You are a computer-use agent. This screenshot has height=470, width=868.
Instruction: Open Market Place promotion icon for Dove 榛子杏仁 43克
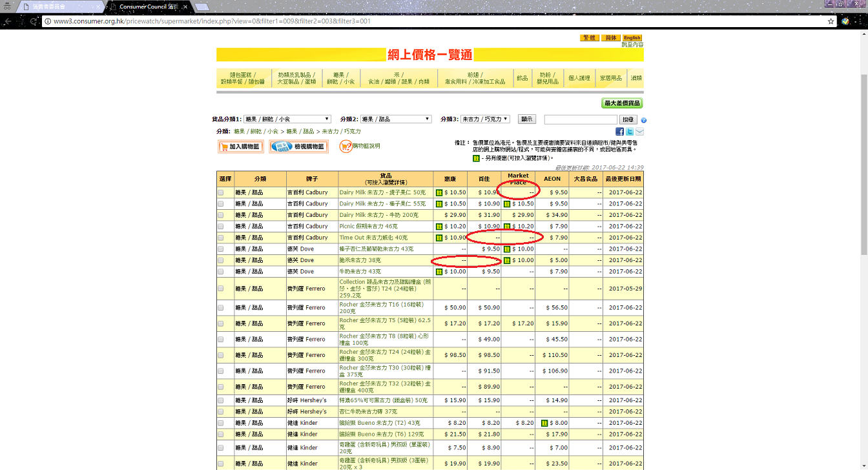pos(507,249)
